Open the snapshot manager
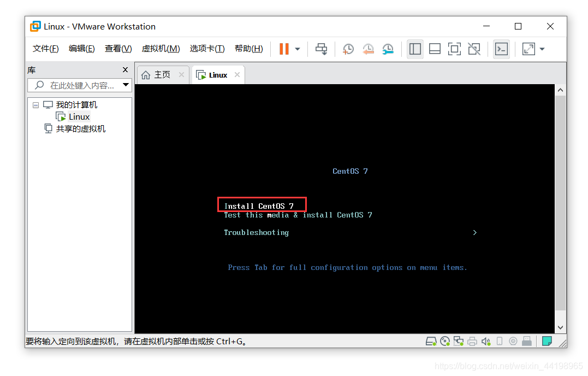The height and width of the screenshot is (376, 588). [388, 49]
